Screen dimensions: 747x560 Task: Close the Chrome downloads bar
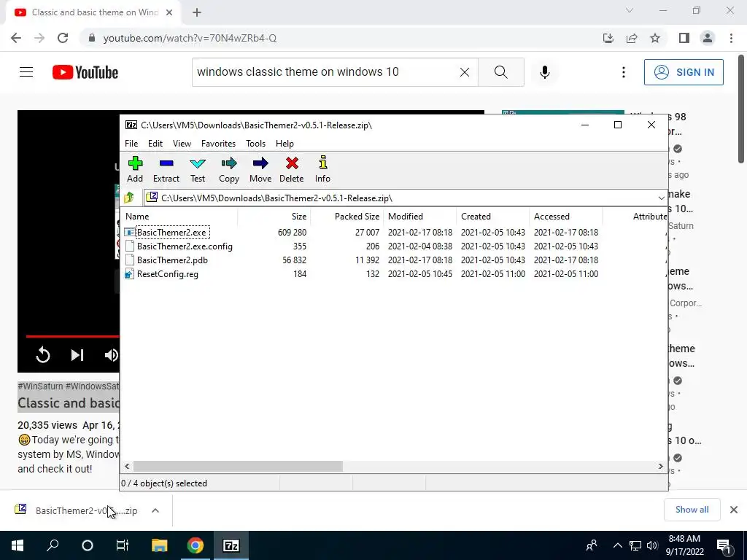pyautogui.click(x=734, y=510)
